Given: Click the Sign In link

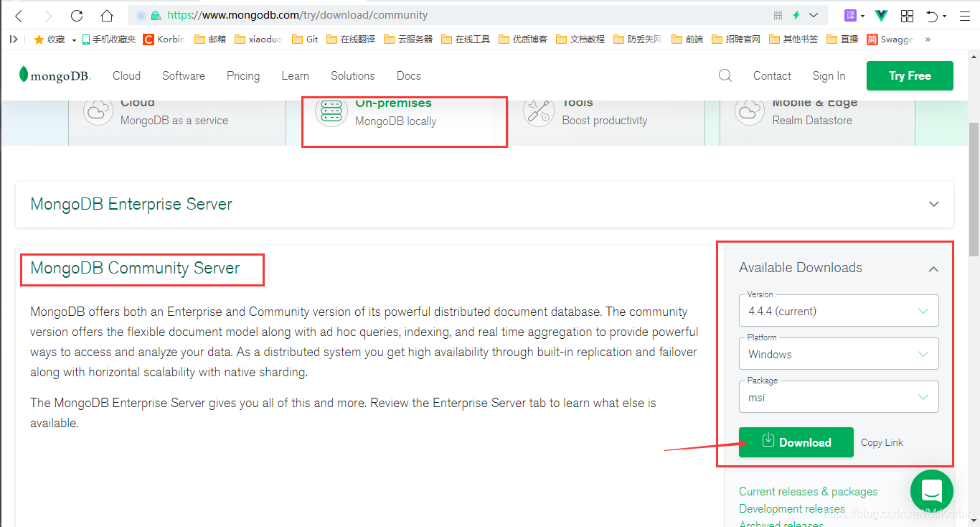Looking at the screenshot, I should tap(829, 75).
